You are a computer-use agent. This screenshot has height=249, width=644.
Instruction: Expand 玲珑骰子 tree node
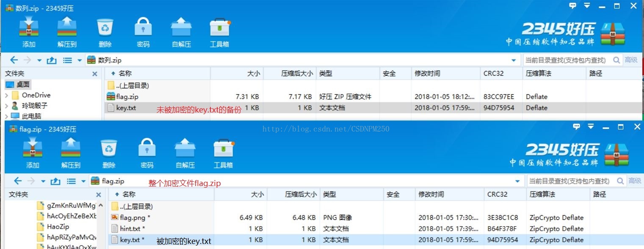click(x=6, y=106)
